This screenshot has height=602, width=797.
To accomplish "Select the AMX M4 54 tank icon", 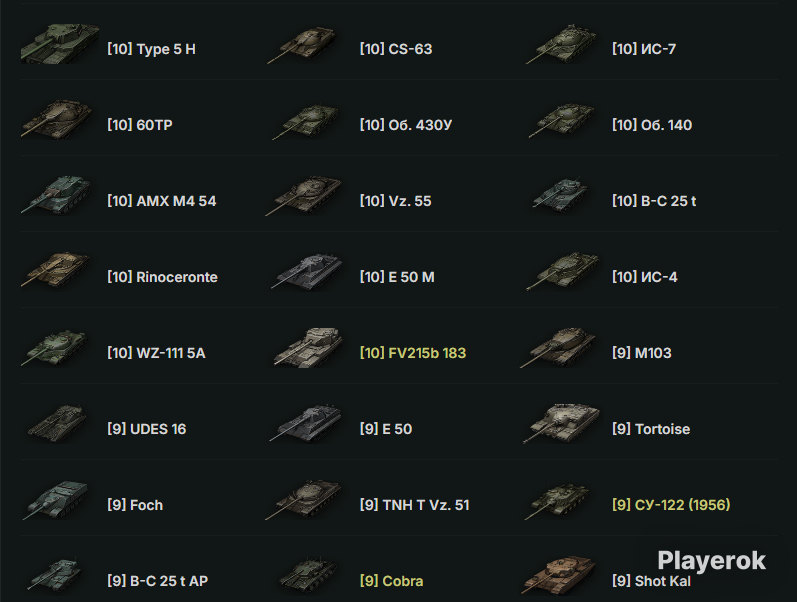I will tap(57, 195).
